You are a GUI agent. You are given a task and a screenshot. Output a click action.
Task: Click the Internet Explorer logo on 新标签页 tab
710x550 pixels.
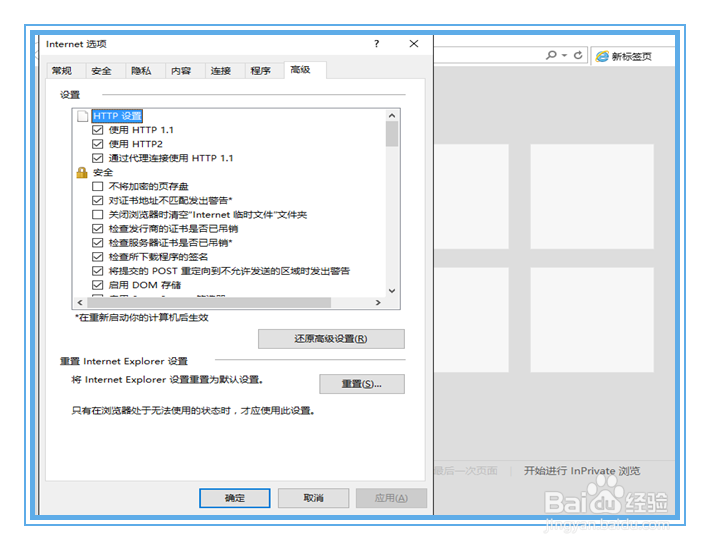[x=602, y=57]
